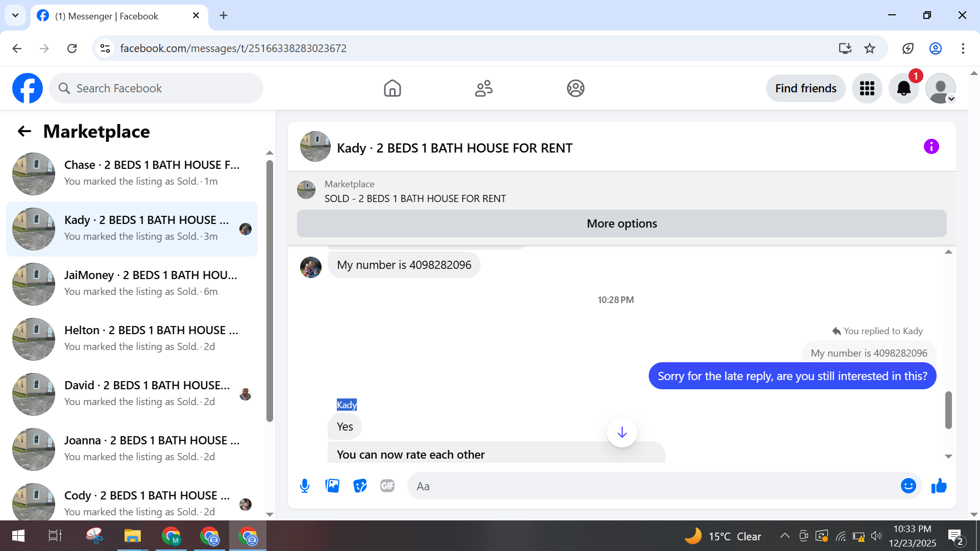
Task: Open Chrome tab search dropdown
Action: pyautogui.click(x=15, y=15)
